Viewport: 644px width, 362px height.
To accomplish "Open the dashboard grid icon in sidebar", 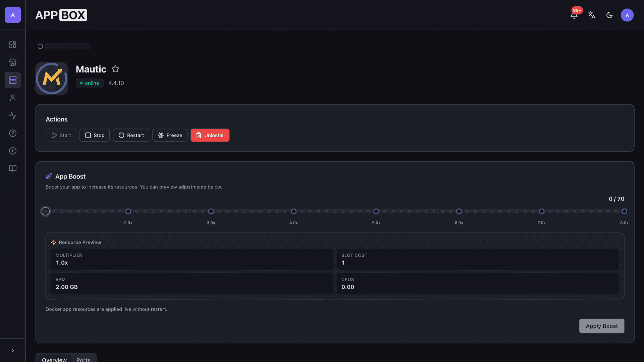I will (13, 45).
